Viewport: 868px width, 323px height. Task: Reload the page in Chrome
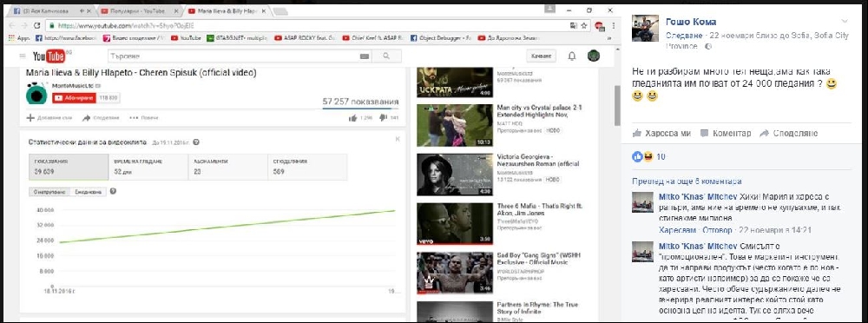[x=37, y=25]
